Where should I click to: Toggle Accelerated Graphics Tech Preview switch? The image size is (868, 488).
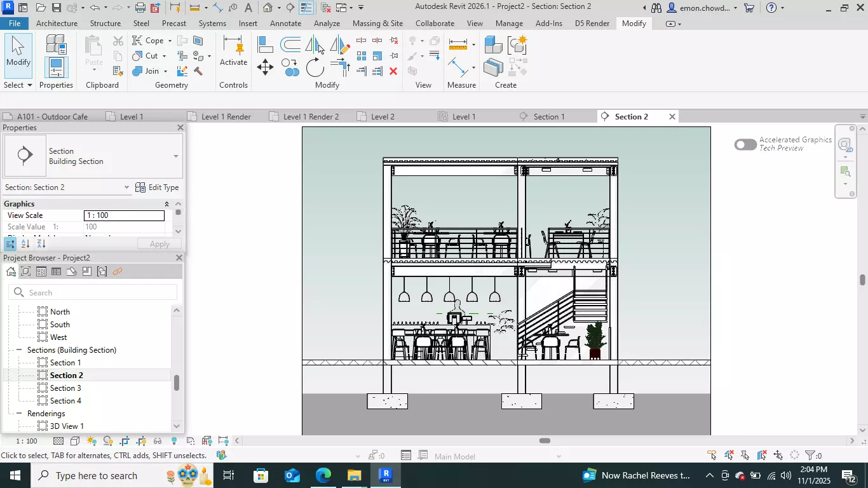pos(745,144)
